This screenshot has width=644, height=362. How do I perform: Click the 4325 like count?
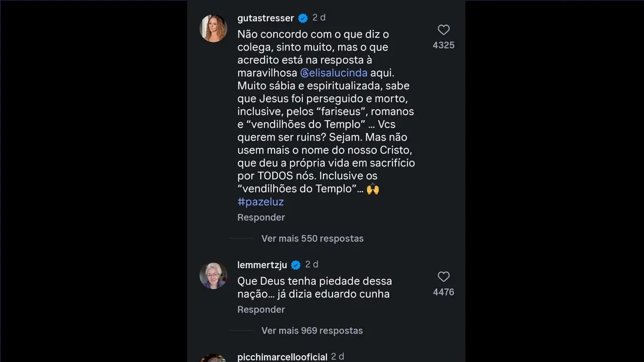[443, 45]
